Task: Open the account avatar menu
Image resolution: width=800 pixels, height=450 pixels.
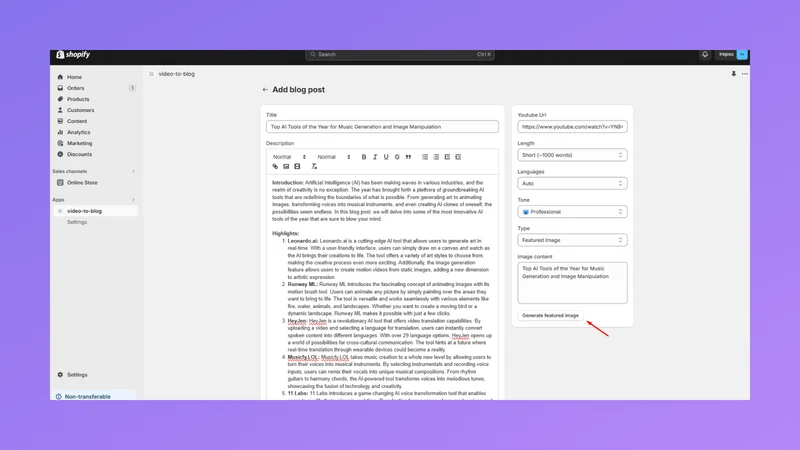Action: click(x=742, y=54)
